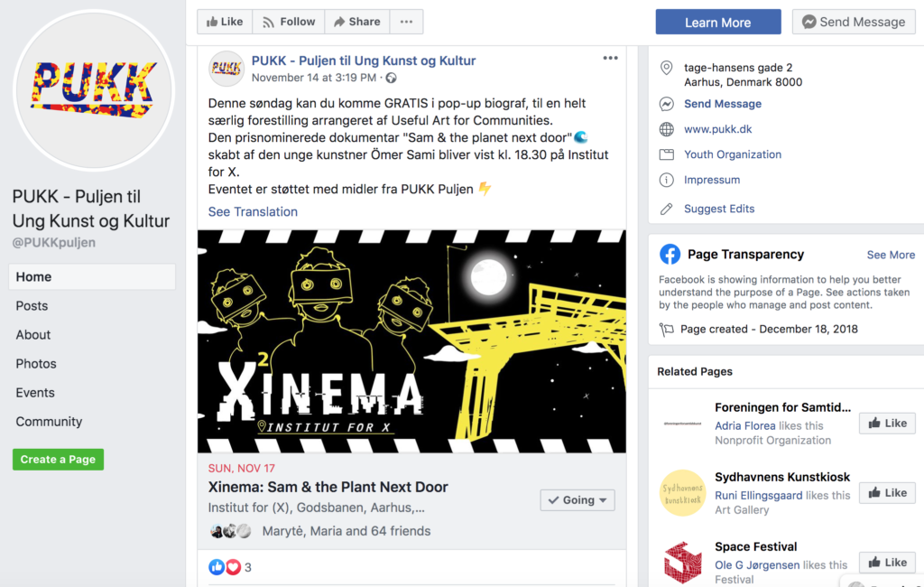Image resolution: width=924 pixels, height=587 pixels.
Task: Open Ole G Jørgensen's profile link
Action: [757, 565]
